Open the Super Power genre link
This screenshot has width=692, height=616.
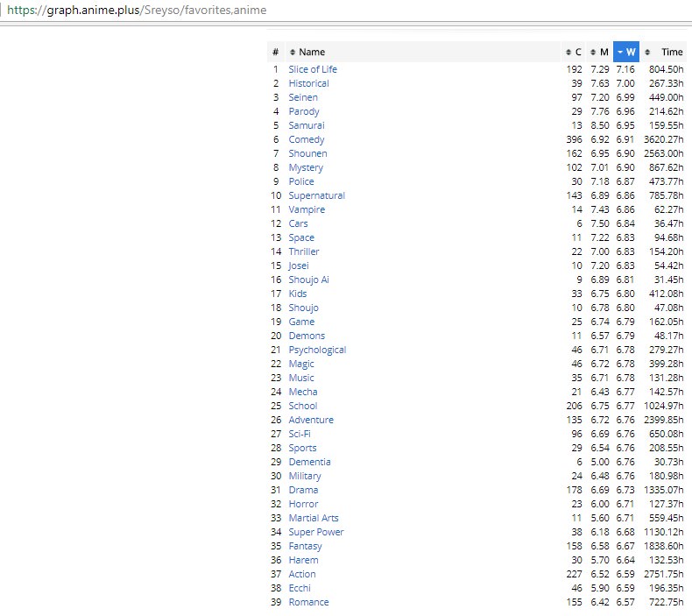(x=316, y=532)
